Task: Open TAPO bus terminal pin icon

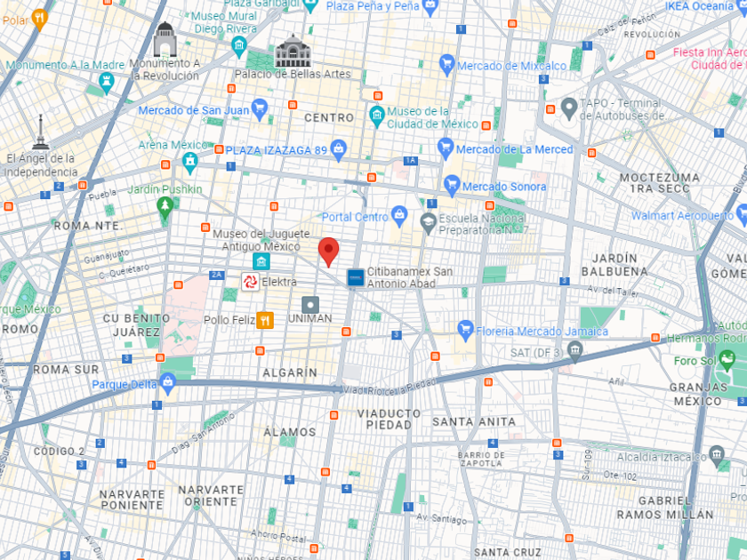Action: 568,109
